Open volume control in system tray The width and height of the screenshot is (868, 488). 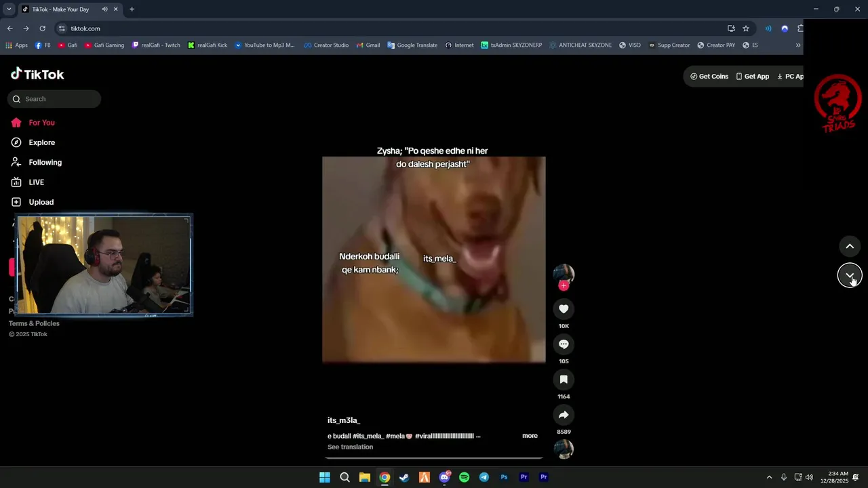pos(809,477)
